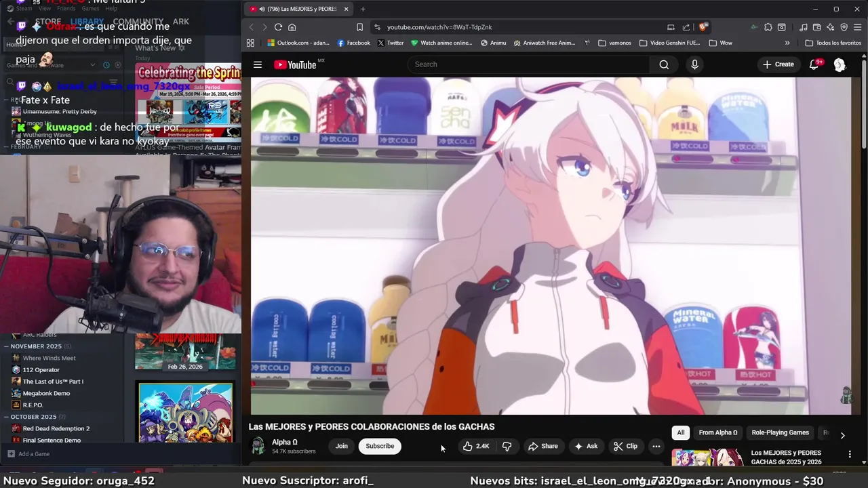
Task: Open Todos los favoritos folder
Action: [833, 43]
